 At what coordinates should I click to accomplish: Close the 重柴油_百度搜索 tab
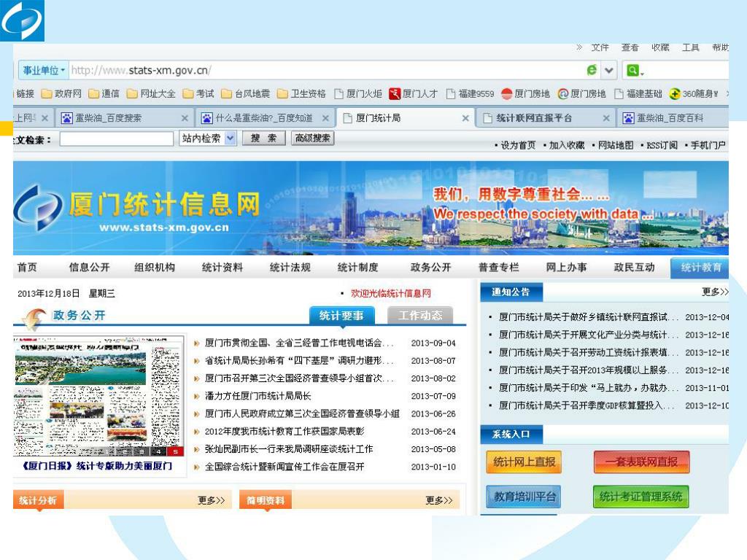(x=185, y=118)
